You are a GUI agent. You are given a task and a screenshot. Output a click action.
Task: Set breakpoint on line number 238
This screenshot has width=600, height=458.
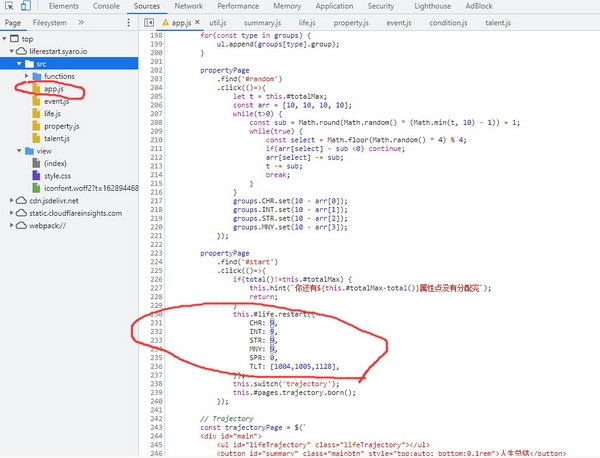coord(156,384)
